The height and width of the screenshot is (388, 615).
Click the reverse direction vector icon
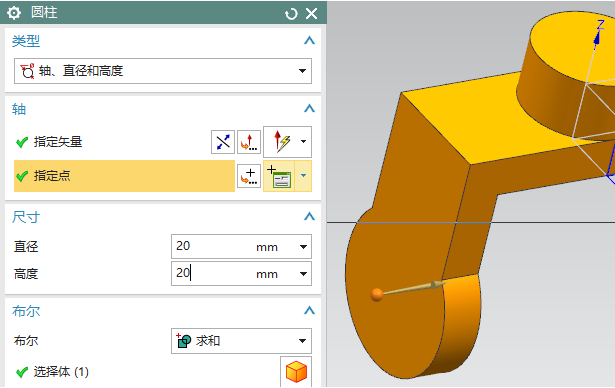[x=223, y=142]
